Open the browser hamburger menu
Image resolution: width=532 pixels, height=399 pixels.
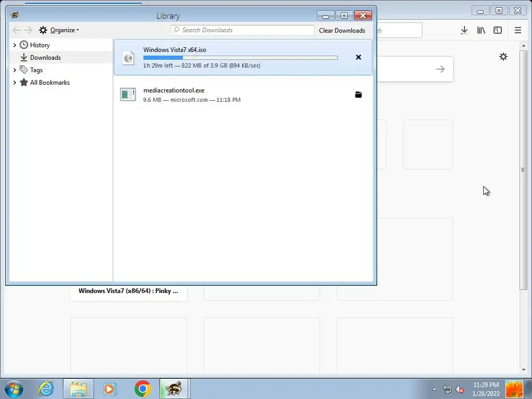pos(518,31)
